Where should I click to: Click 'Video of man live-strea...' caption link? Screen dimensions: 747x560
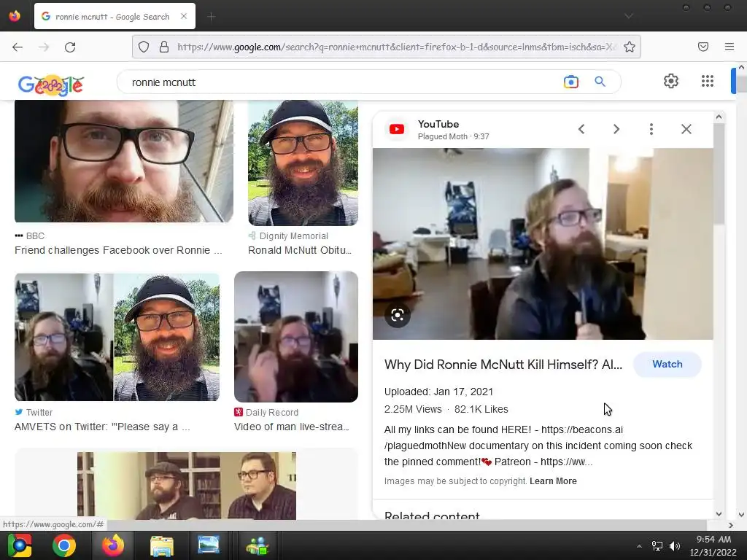point(291,427)
